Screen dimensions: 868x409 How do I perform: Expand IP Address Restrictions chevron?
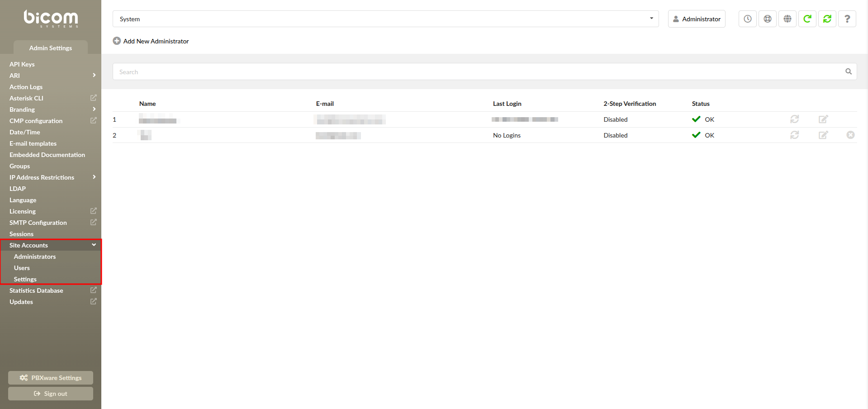(x=94, y=177)
